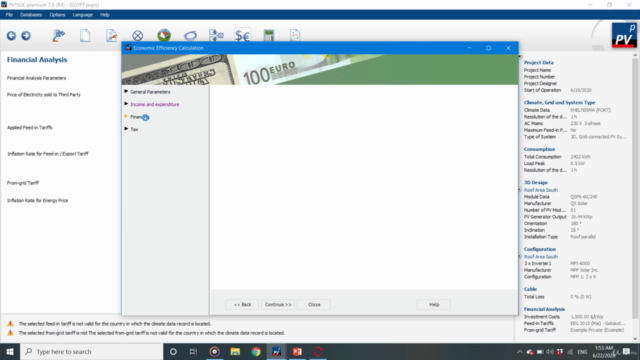Click the Climate, Grid and System Type heading
The width and height of the screenshot is (640, 360).
[x=559, y=102]
